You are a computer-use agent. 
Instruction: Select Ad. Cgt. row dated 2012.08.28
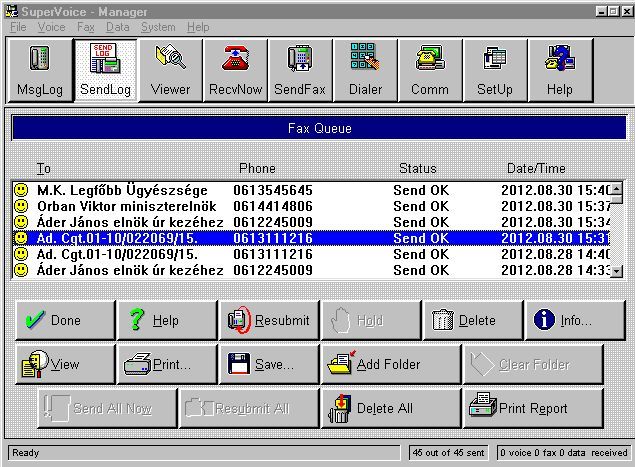click(x=311, y=254)
